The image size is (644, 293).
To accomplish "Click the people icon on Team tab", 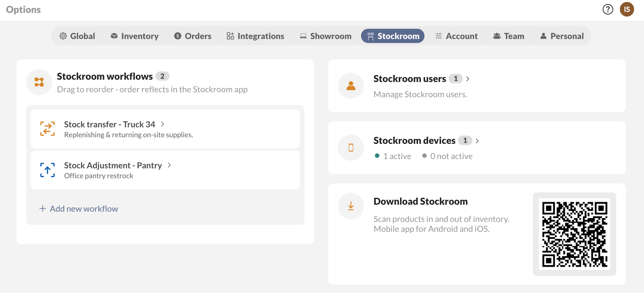I will (497, 36).
